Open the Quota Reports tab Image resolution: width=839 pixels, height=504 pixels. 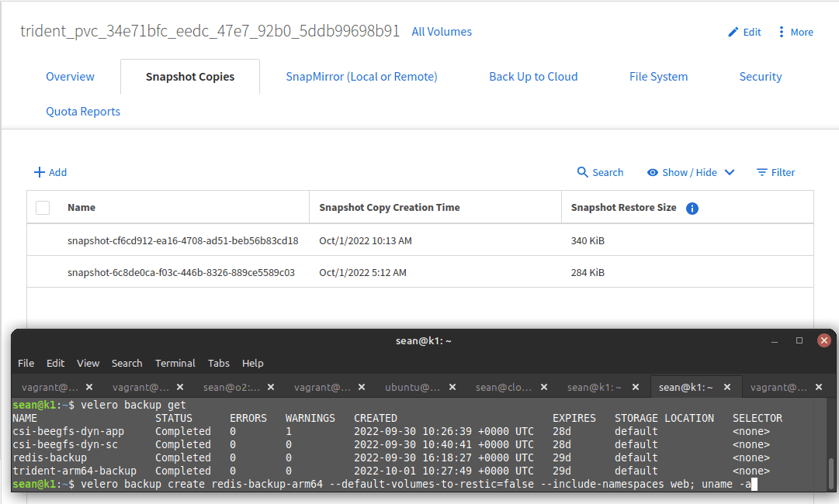point(83,111)
